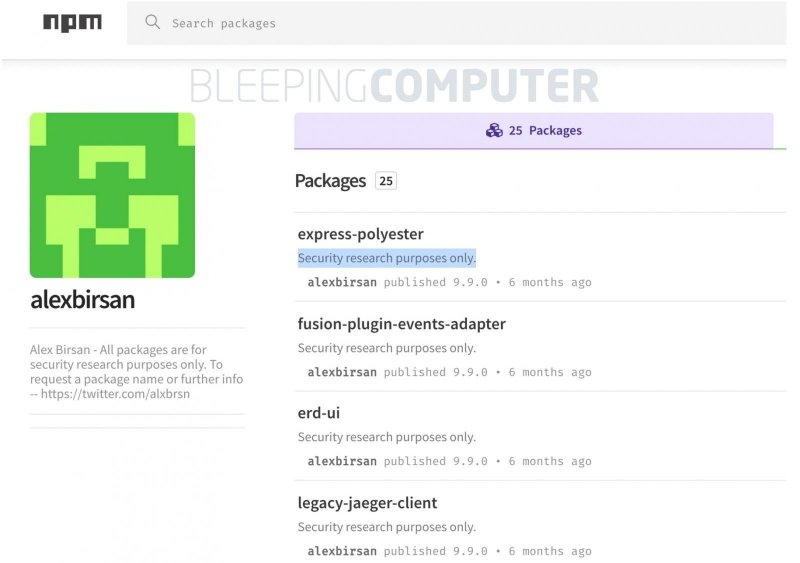
Task: Click the alexbirsan green avatar image
Action: point(112,195)
